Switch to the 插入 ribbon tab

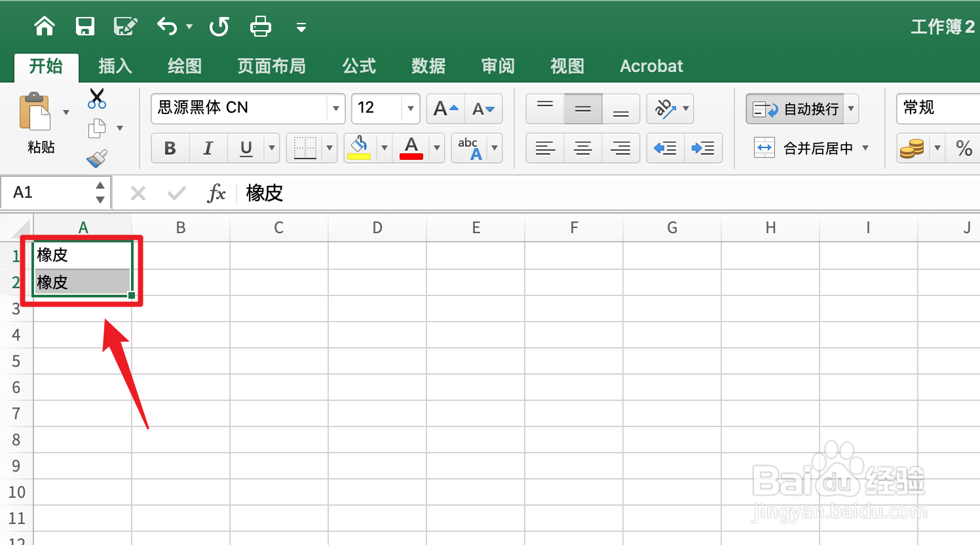[115, 66]
